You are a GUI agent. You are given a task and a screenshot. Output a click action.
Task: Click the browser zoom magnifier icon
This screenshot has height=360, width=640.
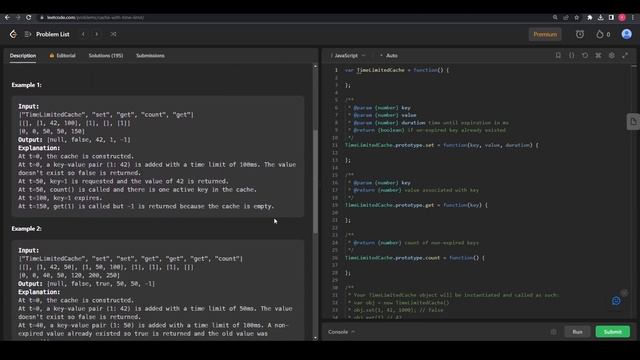pos(555,18)
